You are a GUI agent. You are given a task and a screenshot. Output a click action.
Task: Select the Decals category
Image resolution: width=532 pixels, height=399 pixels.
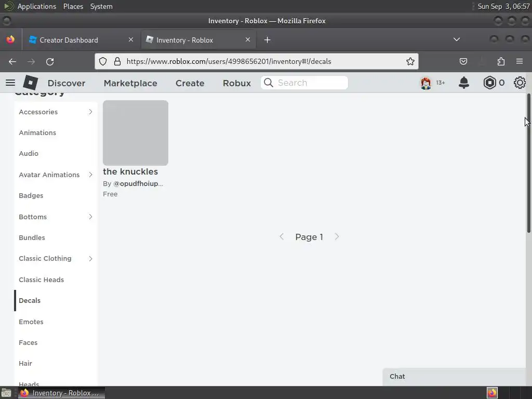(x=30, y=301)
